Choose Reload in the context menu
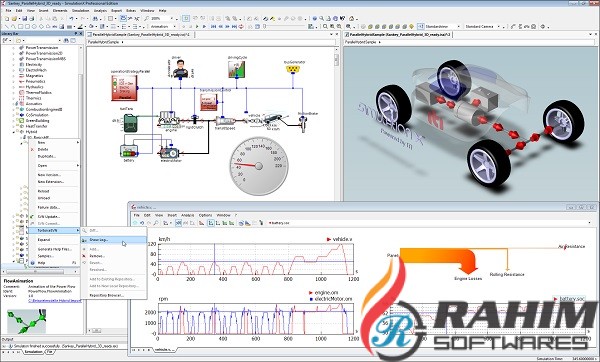 [55, 191]
